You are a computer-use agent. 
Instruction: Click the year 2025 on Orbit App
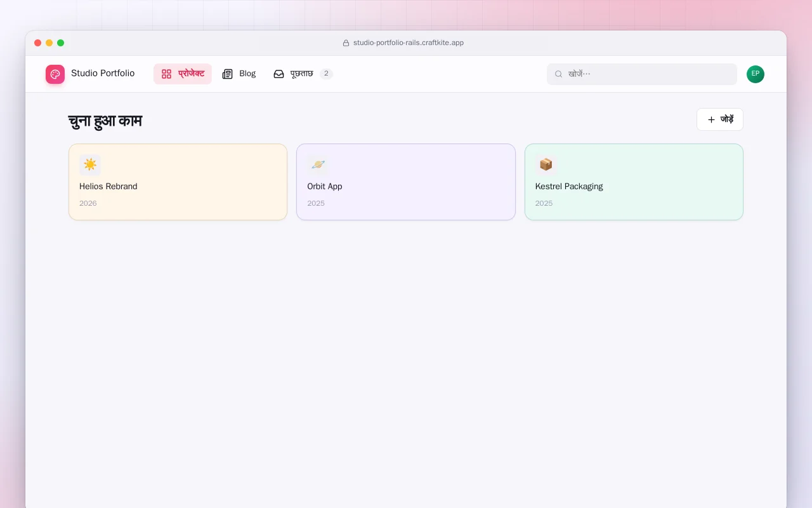(316, 204)
